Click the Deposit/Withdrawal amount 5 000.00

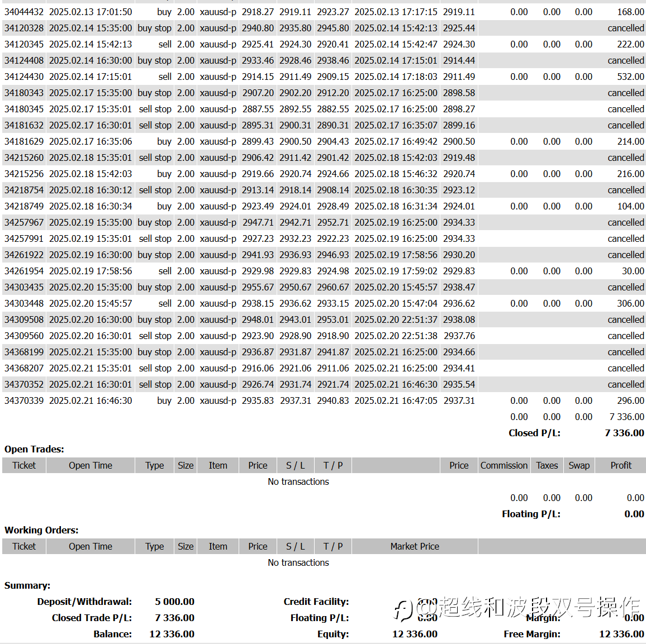pos(174,602)
